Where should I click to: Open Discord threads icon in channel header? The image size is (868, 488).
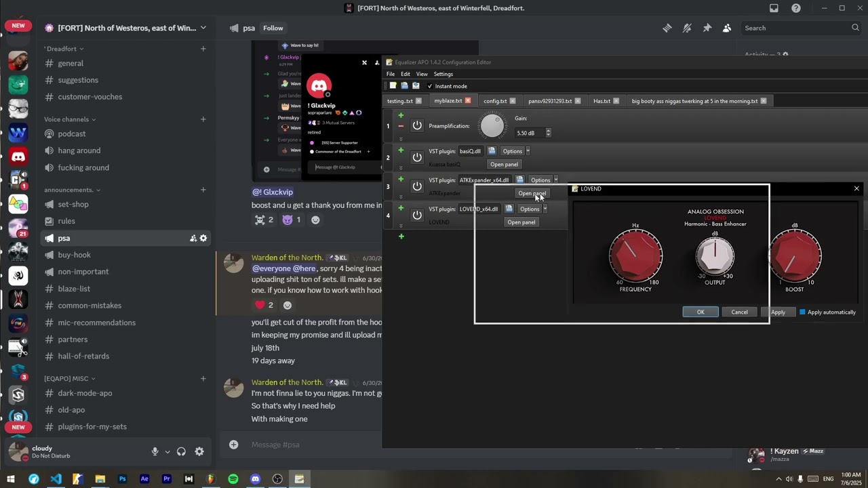click(x=667, y=28)
